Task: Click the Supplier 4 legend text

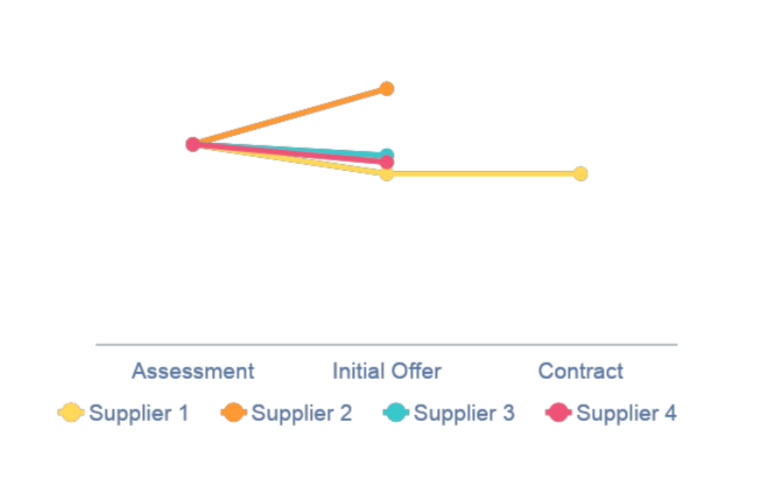Action: 626,412
